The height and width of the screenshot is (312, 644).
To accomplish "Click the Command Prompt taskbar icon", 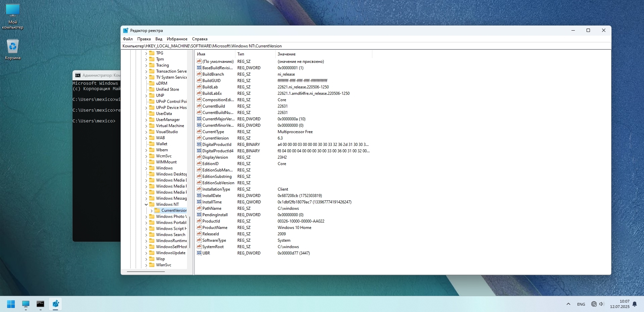I will point(41,304).
